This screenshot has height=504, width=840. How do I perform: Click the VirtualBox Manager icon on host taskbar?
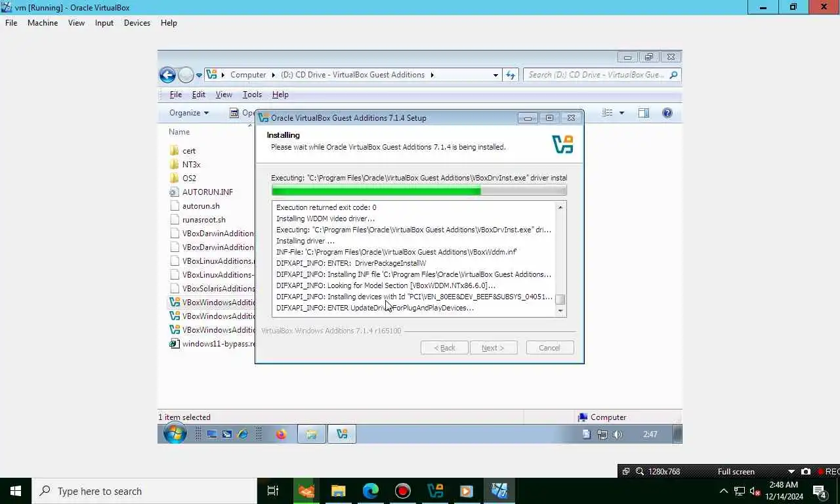[x=434, y=491]
